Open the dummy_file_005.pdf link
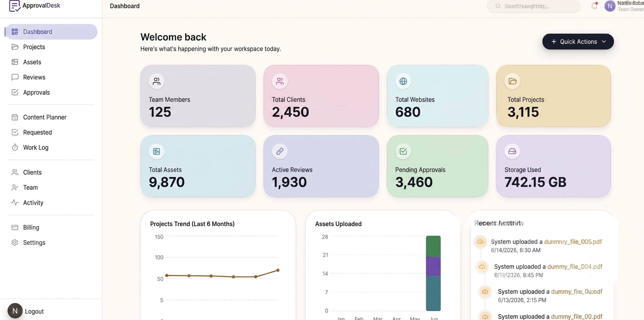The image size is (644, 320). click(573, 242)
